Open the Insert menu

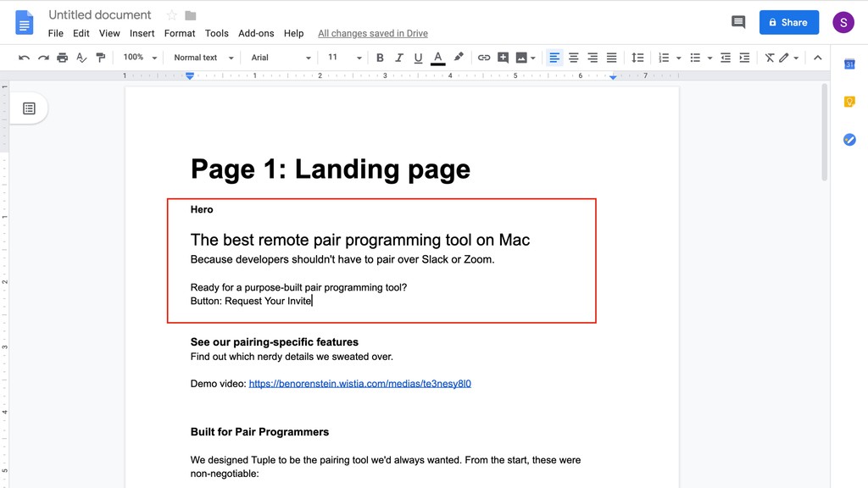tap(142, 33)
